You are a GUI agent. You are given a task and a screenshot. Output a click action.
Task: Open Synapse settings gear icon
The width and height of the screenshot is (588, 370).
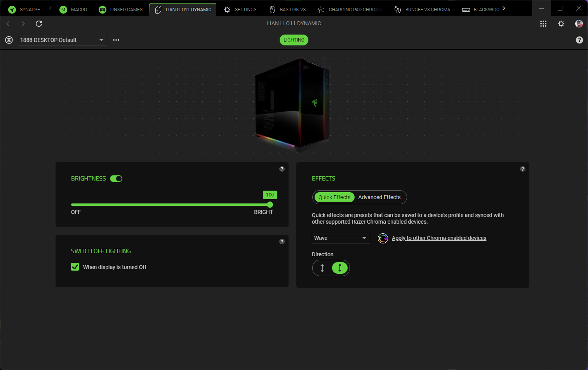[561, 24]
